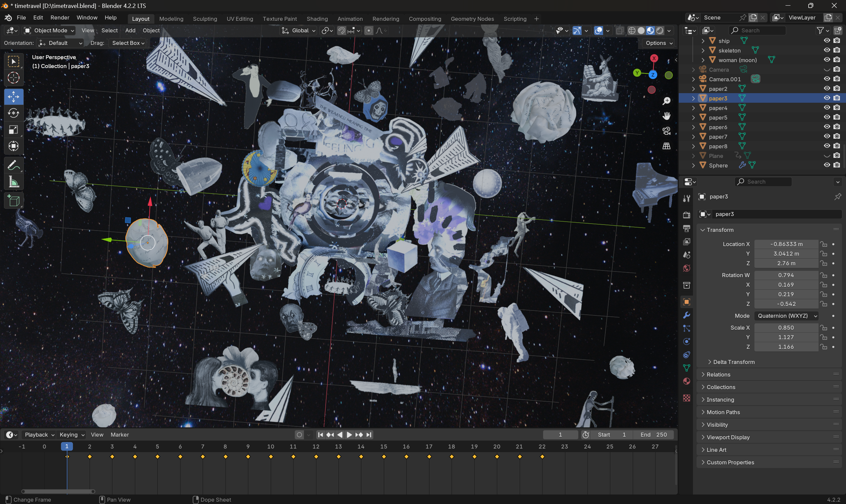846x504 pixels.
Task: Click the Add Cube tool icon
Action: coord(14,201)
